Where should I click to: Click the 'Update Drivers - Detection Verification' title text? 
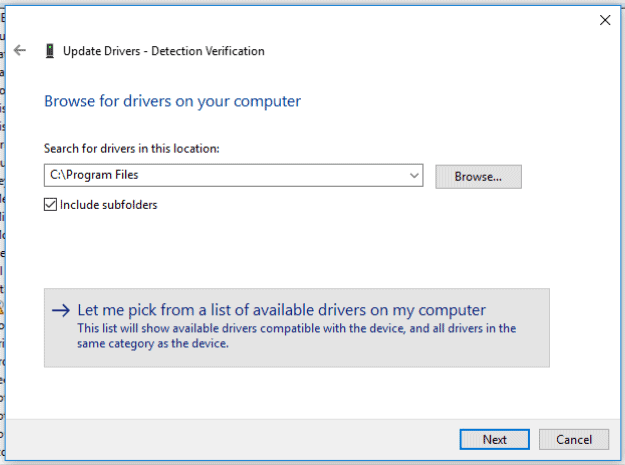point(164,51)
